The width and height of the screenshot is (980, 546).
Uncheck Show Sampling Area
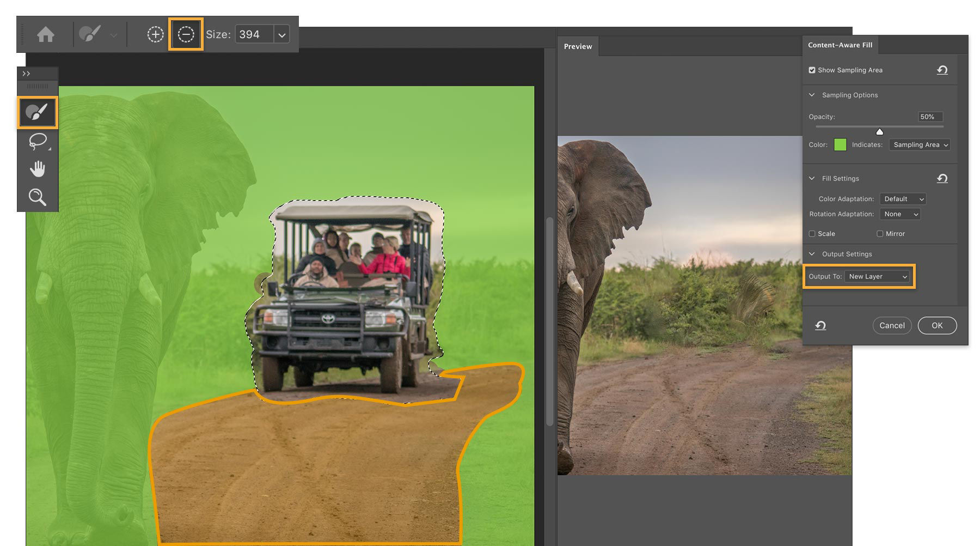pos(812,70)
